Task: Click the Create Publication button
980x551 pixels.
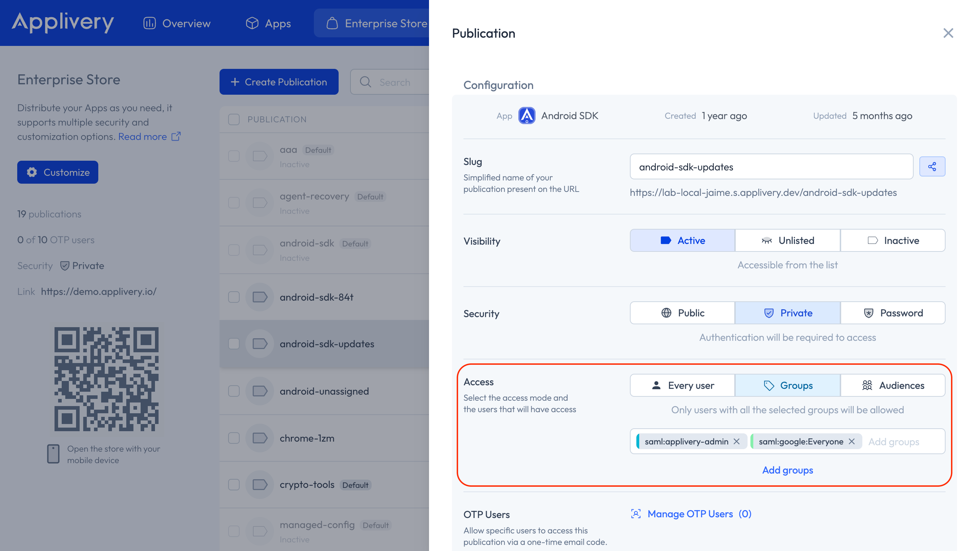Action: point(279,81)
